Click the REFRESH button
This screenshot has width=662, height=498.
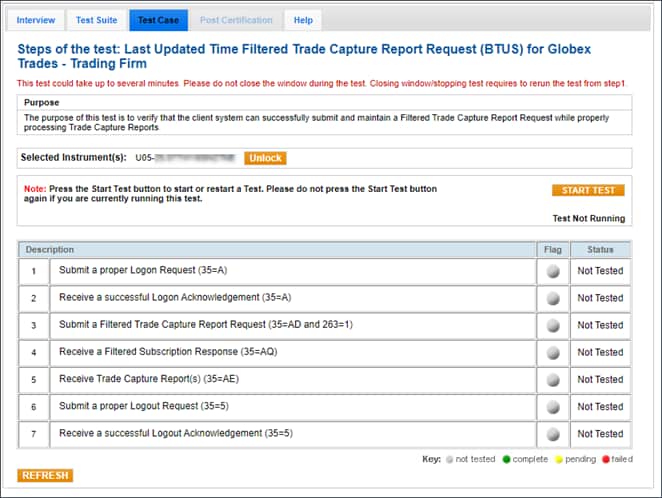[45, 476]
